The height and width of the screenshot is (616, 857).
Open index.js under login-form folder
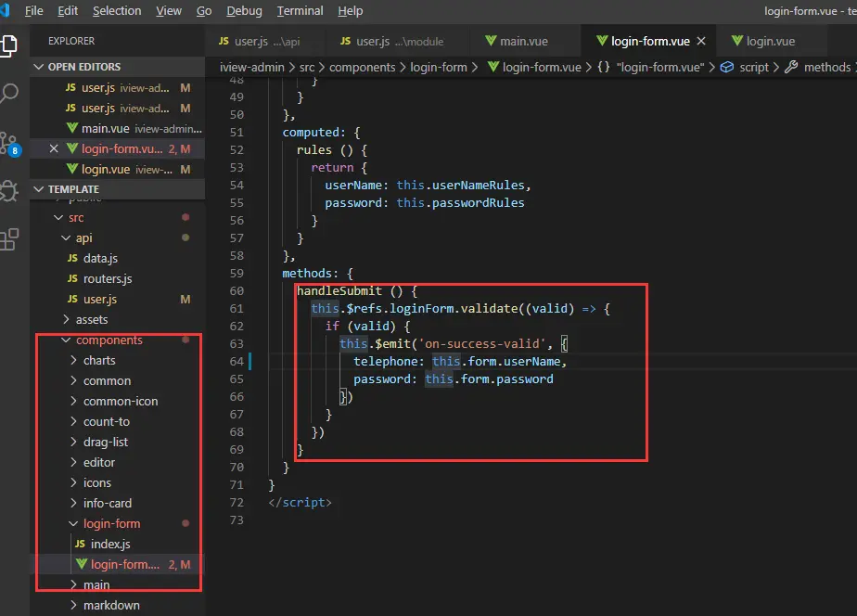click(x=110, y=545)
